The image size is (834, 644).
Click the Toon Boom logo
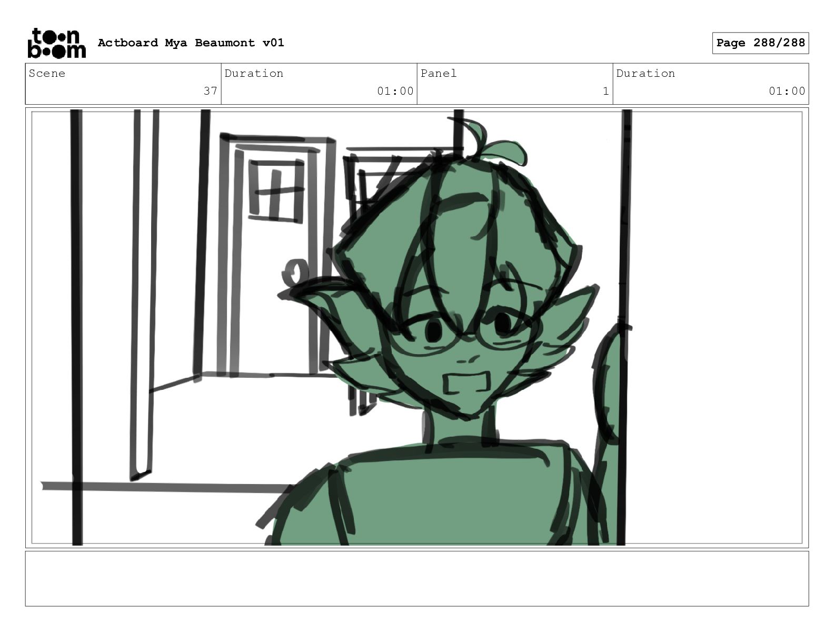point(56,43)
